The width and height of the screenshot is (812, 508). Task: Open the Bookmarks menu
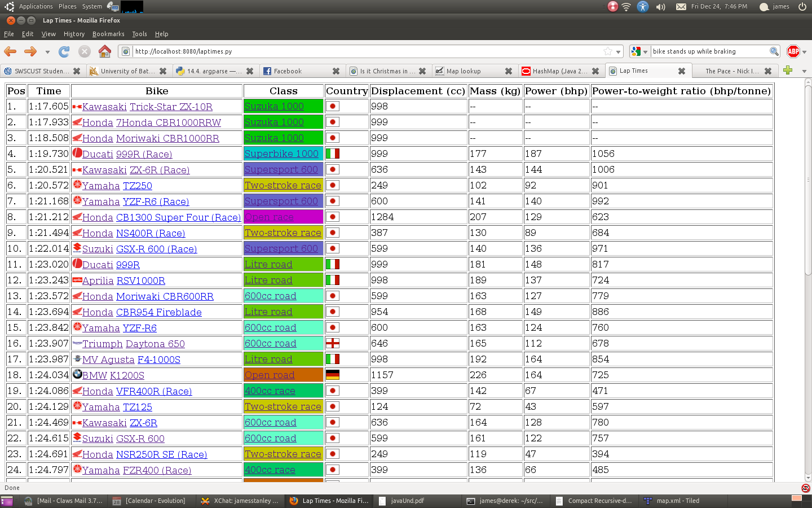108,34
